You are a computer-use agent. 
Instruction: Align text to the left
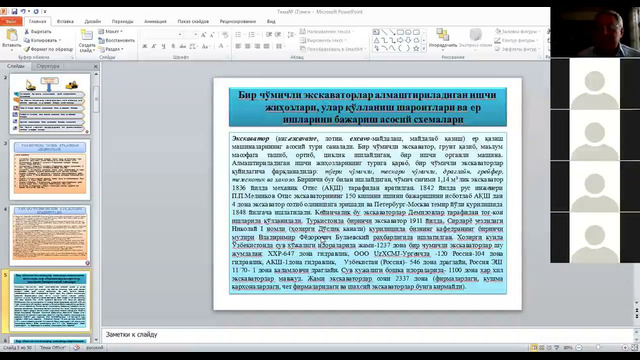[238, 47]
